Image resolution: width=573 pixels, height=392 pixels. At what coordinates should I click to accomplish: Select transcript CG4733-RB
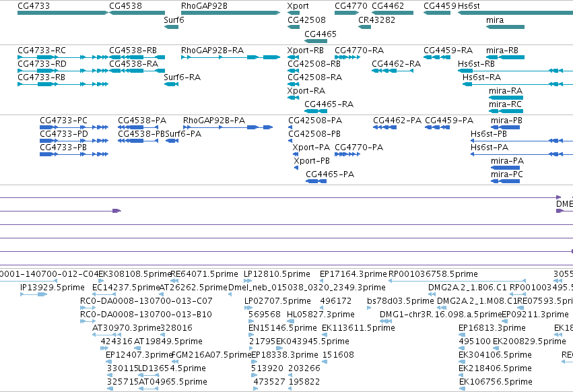coord(63,84)
